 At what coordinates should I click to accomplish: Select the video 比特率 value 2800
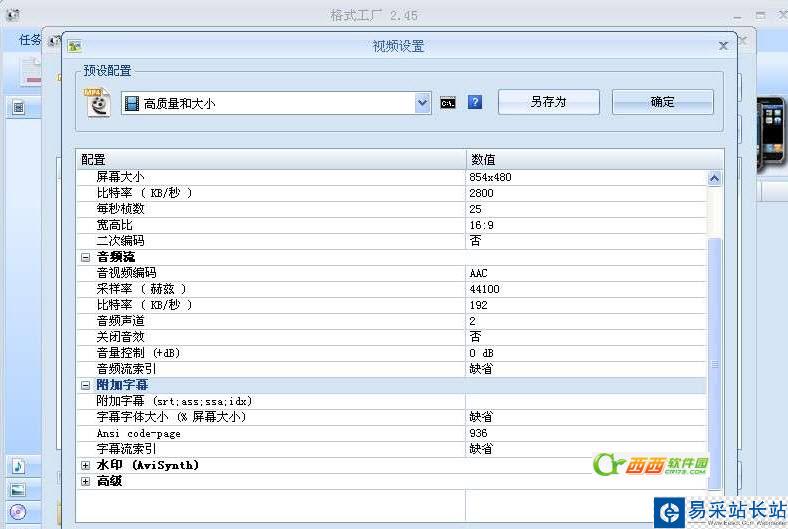point(481,193)
